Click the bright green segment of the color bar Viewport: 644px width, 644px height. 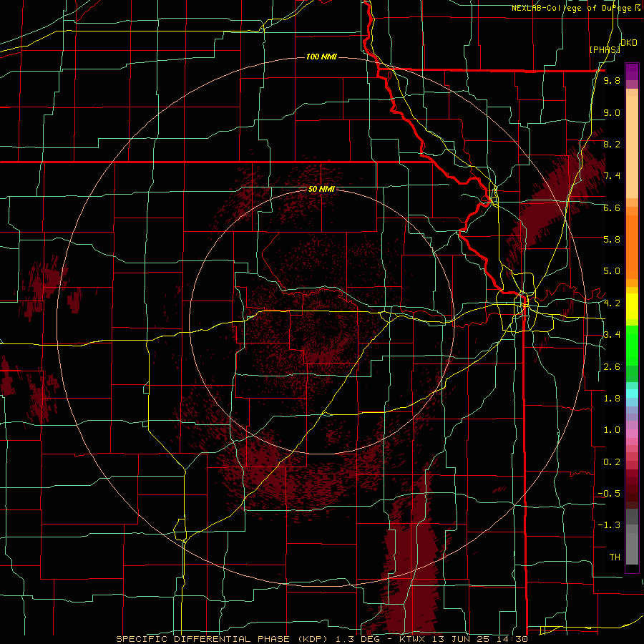632,345
